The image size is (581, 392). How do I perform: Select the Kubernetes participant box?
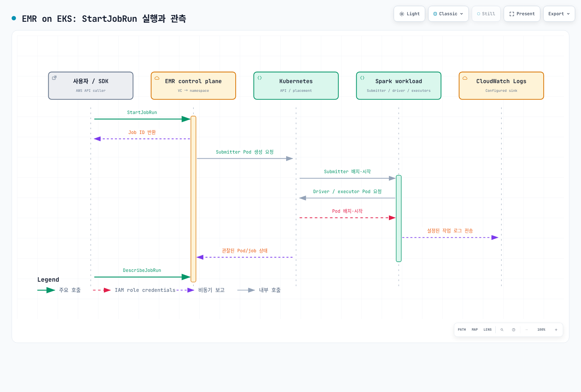[x=296, y=86]
